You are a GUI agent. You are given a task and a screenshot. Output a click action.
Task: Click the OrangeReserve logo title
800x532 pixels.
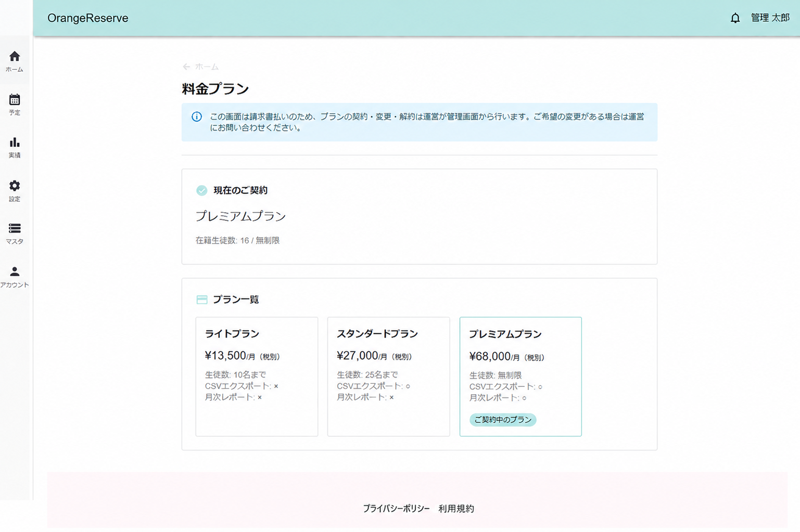pos(87,18)
